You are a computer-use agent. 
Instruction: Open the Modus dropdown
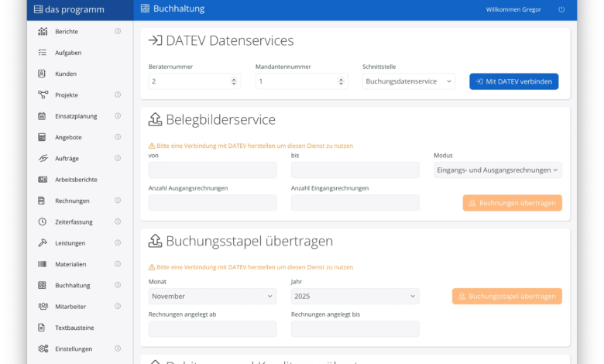(x=497, y=170)
